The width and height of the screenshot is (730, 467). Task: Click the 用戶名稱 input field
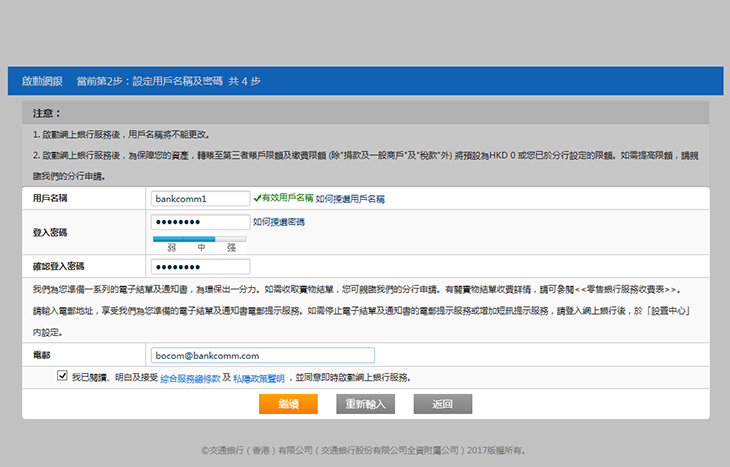tap(200, 199)
